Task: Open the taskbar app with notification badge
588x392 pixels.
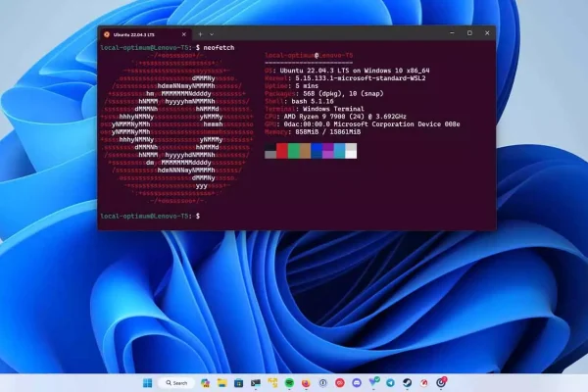Action: 441,382
